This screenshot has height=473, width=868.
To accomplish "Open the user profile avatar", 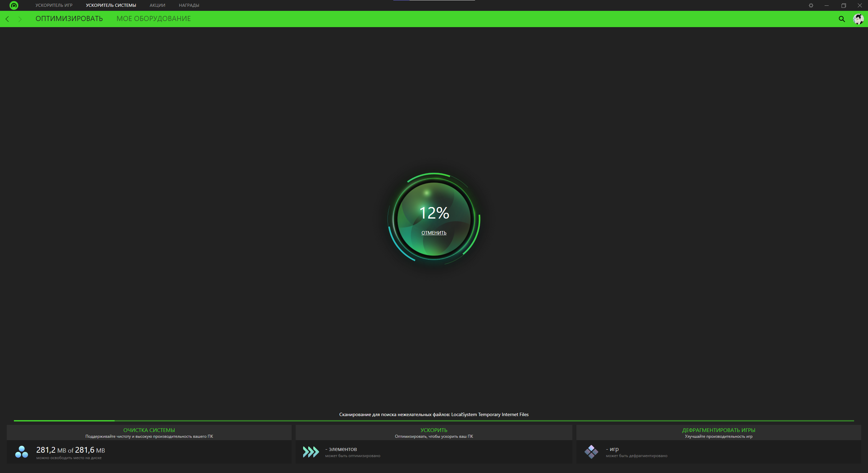I will tap(858, 19).
